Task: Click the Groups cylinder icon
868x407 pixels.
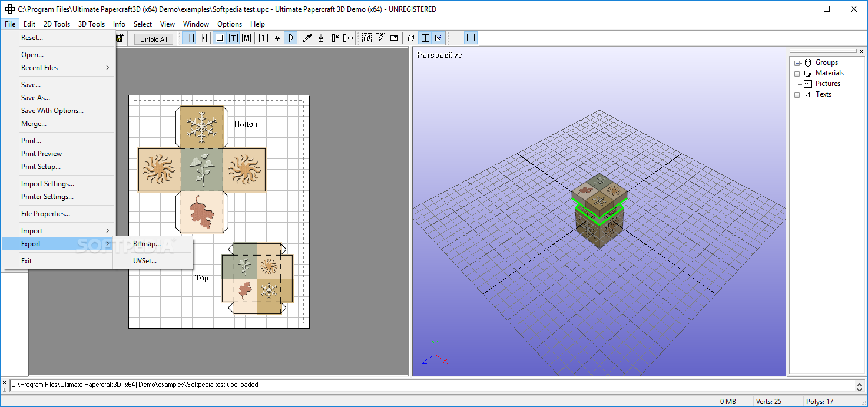Action: coord(808,62)
